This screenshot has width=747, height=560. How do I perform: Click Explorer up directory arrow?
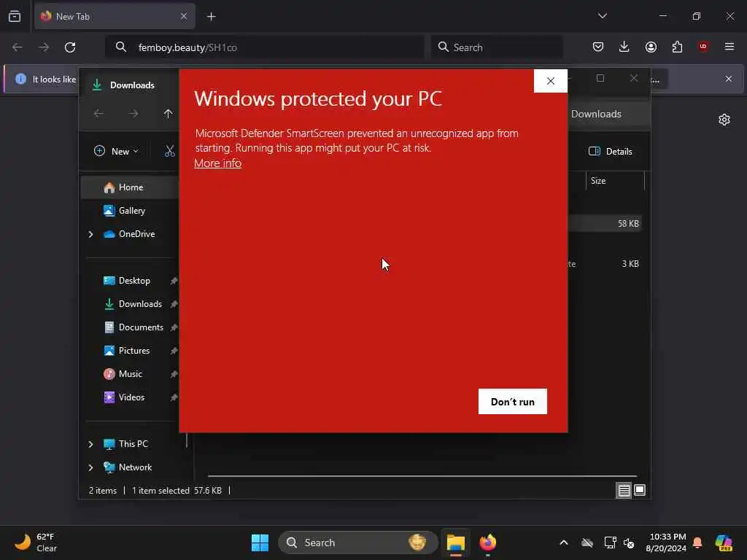coord(169,114)
